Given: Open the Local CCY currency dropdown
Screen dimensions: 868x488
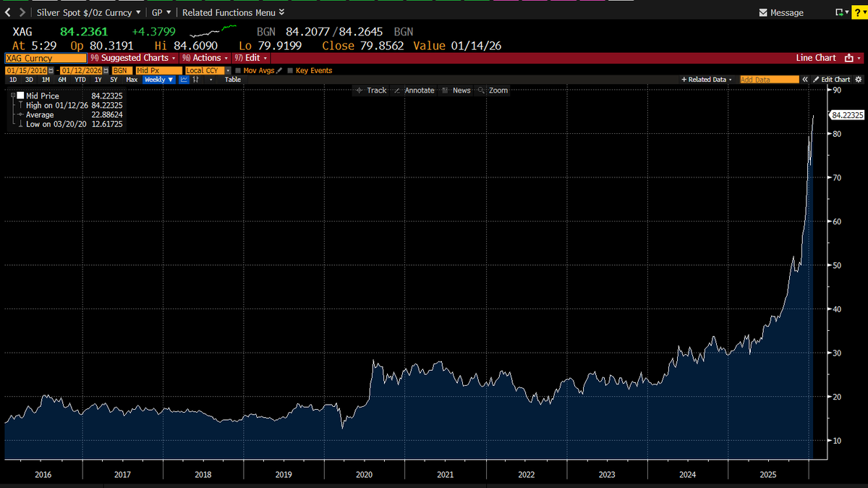Looking at the screenshot, I should (x=208, y=70).
